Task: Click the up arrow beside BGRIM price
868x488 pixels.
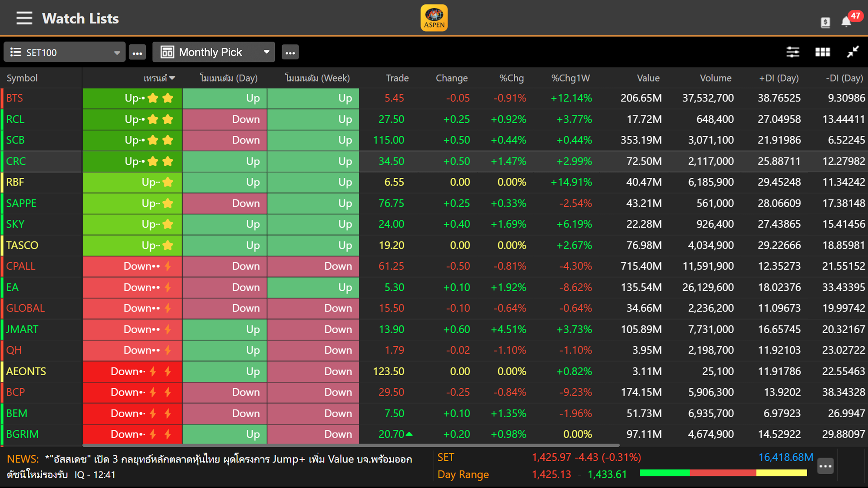Action: (409, 433)
